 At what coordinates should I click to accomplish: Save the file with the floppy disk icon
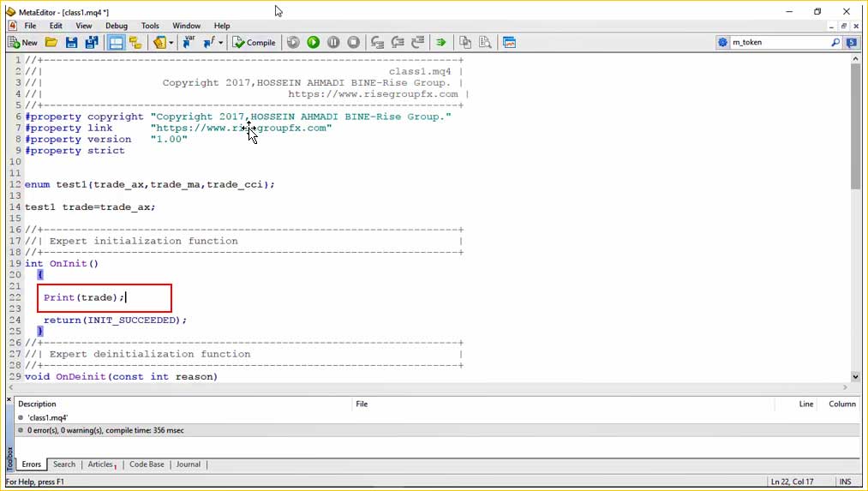[x=71, y=43]
